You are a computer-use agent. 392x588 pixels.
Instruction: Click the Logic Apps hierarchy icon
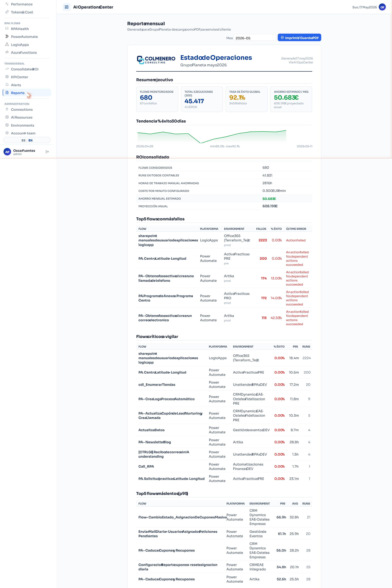[x=7, y=44]
